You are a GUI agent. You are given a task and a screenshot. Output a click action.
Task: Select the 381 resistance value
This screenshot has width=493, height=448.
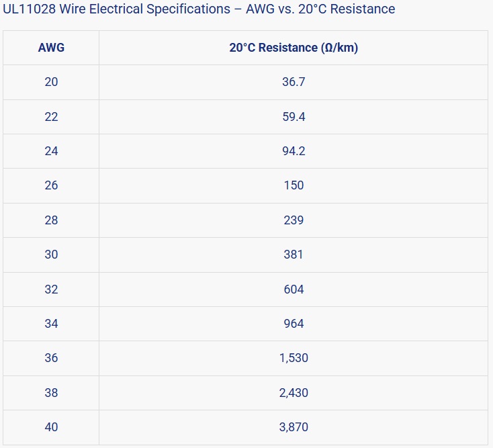(x=294, y=255)
